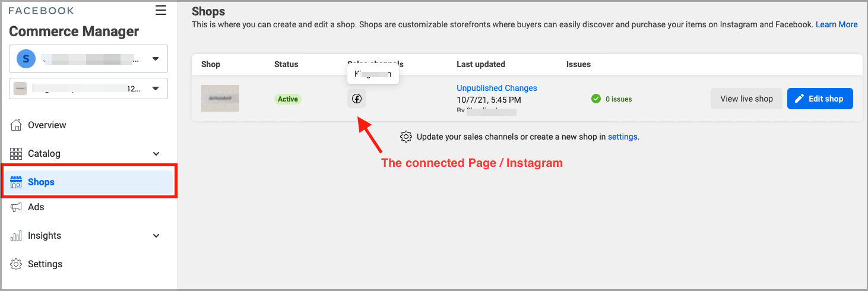Click the shop thumbnail image
This screenshot has height=291, width=868.
[x=220, y=99]
